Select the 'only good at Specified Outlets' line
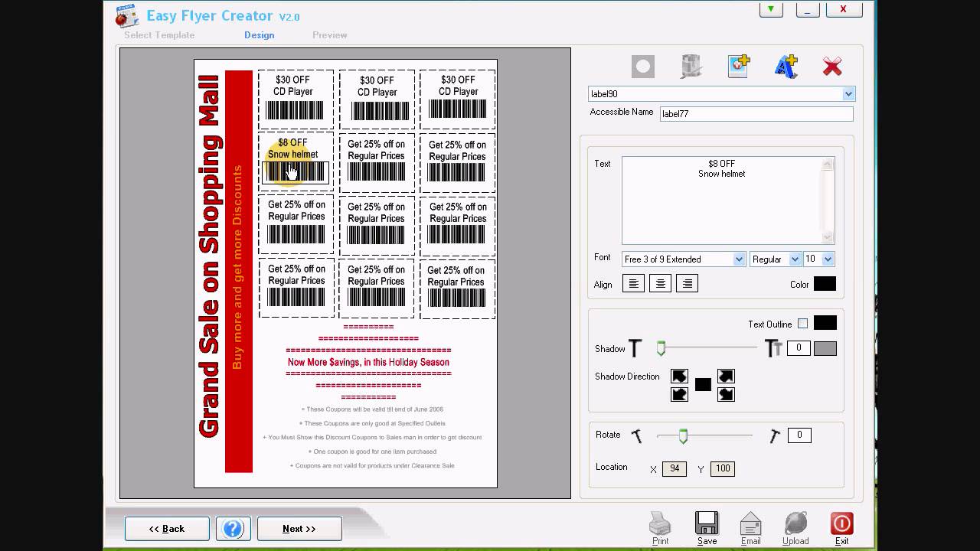980x551 pixels. 372,423
